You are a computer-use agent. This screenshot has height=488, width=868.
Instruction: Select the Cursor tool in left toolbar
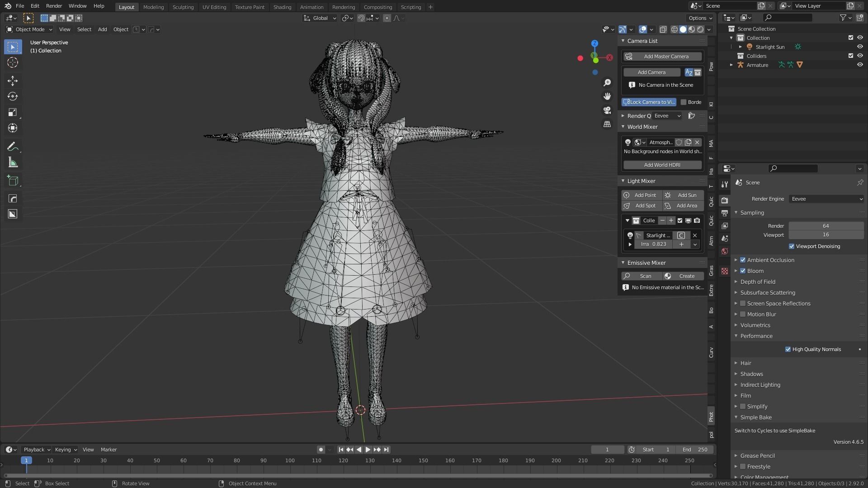point(13,62)
